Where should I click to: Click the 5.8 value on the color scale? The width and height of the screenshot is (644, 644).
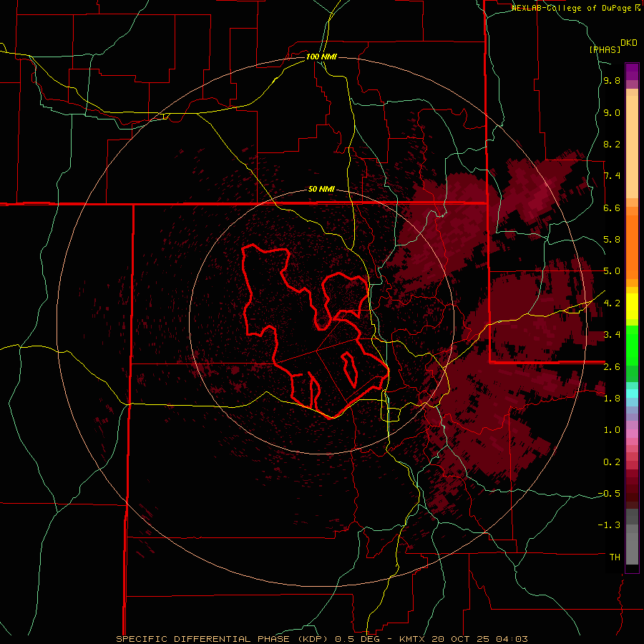612,240
